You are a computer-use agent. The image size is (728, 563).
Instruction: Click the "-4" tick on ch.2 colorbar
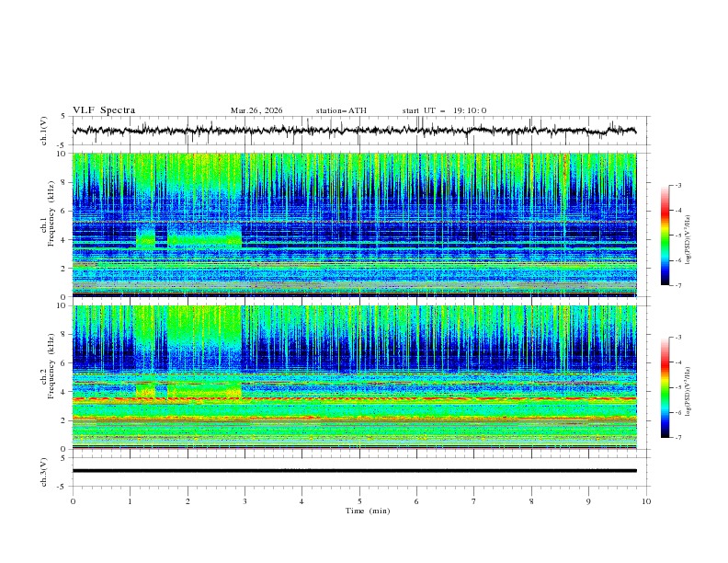(678, 362)
